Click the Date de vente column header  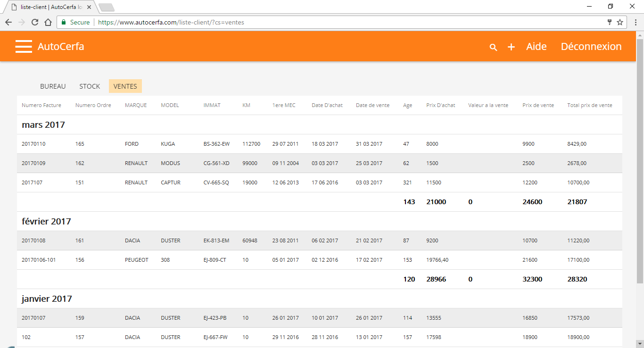click(372, 105)
